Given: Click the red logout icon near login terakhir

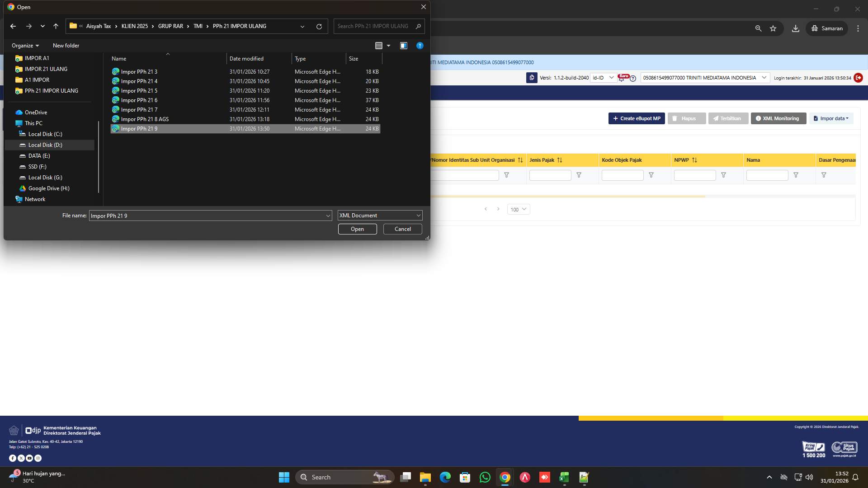Looking at the screenshot, I should click(858, 78).
